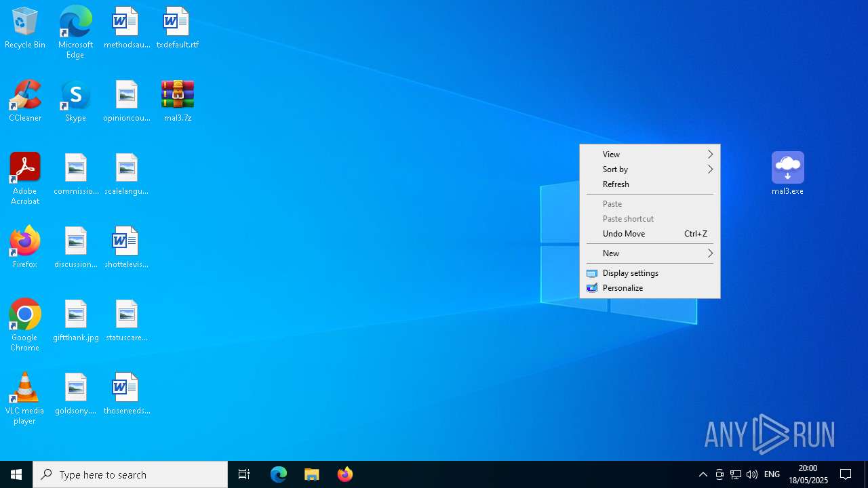This screenshot has height=488, width=868.
Task: Select the scalelangu... image file icon
Action: click(x=126, y=175)
